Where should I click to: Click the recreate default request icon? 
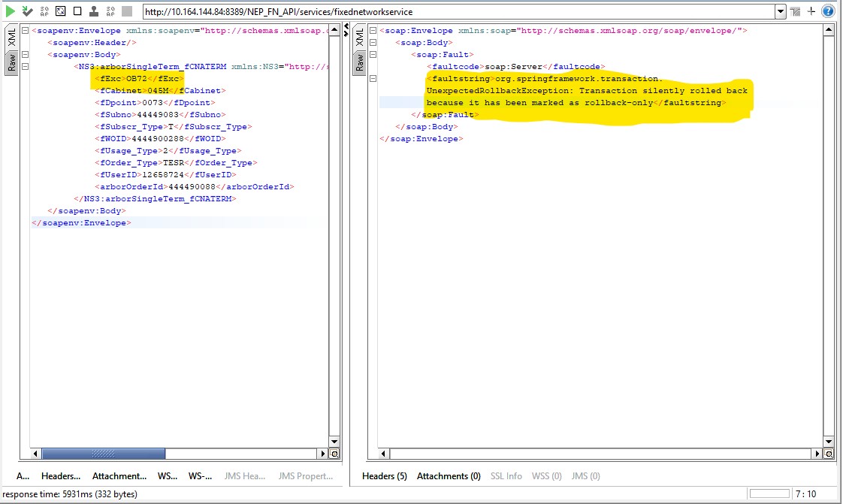(44, 11)
